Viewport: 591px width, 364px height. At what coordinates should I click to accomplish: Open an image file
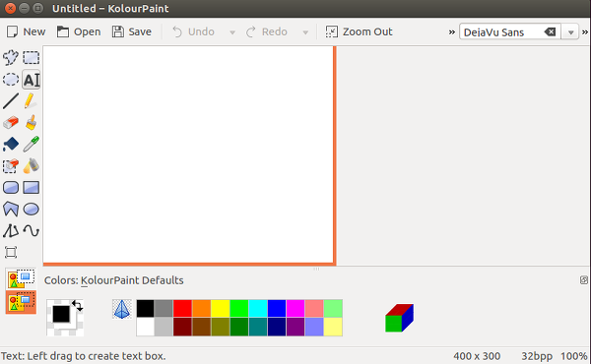pyautogui.click(x=79, y=32)
